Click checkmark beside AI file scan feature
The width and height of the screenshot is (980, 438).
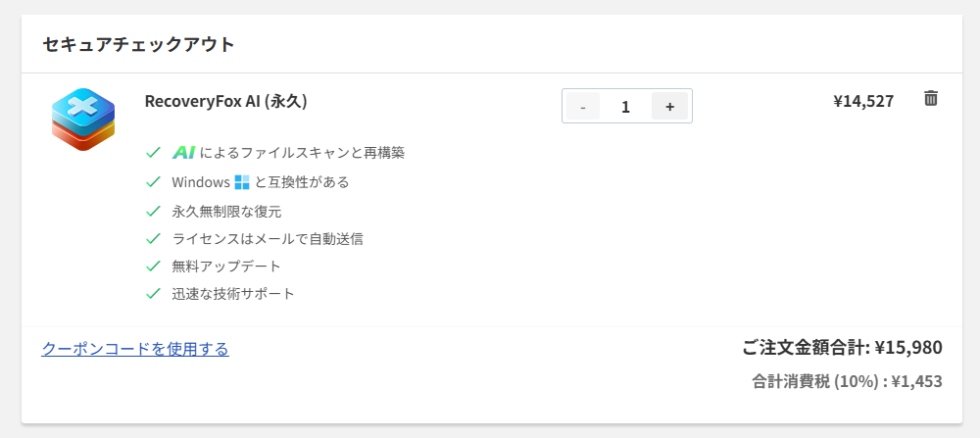click(153, 153)
